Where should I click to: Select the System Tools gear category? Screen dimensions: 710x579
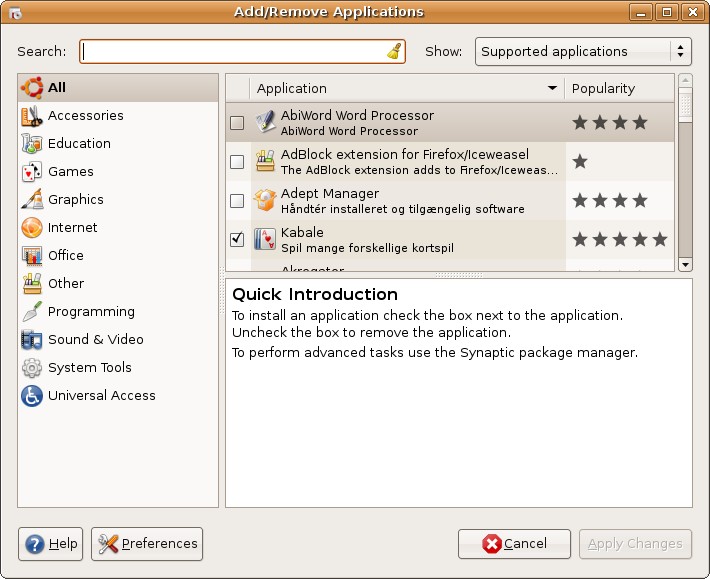tap(32, 368)
